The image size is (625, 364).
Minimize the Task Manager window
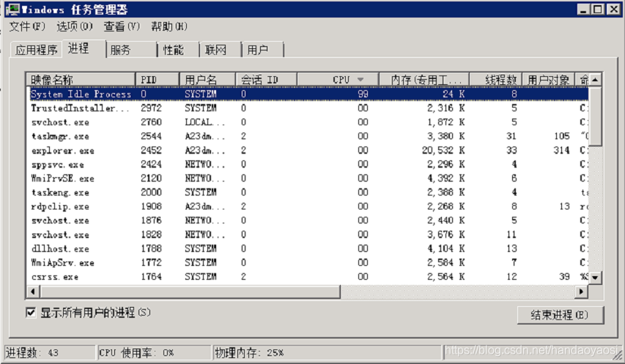tap(583, 10)
